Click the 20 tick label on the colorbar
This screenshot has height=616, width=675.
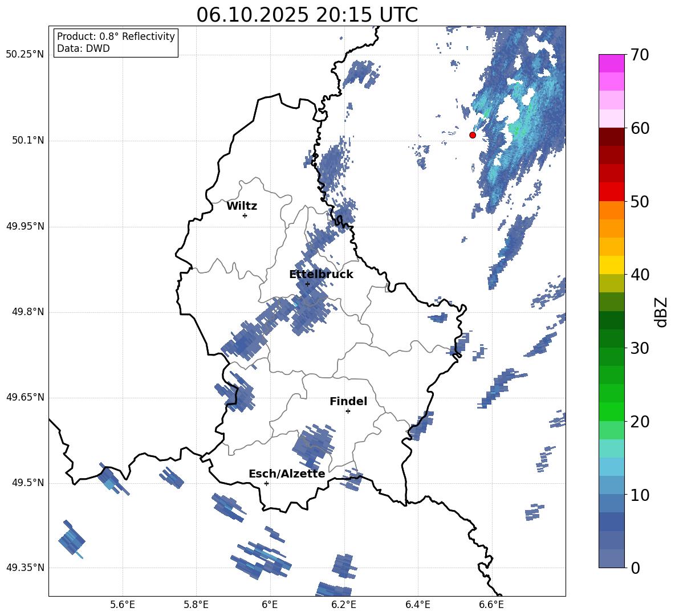(x=640, y=422)
